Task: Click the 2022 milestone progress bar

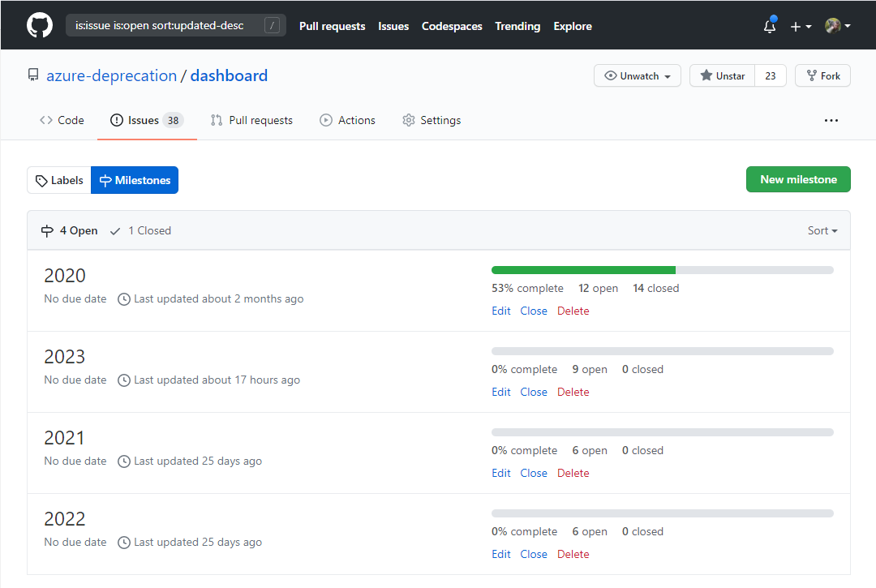Action: [x=663, y=513]
